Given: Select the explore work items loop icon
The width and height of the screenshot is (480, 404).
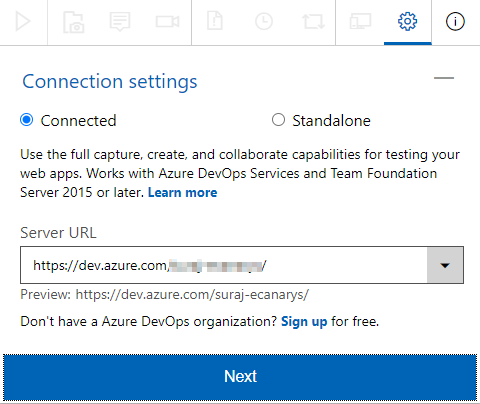Looking at the screenshot, I should (313, 22).
